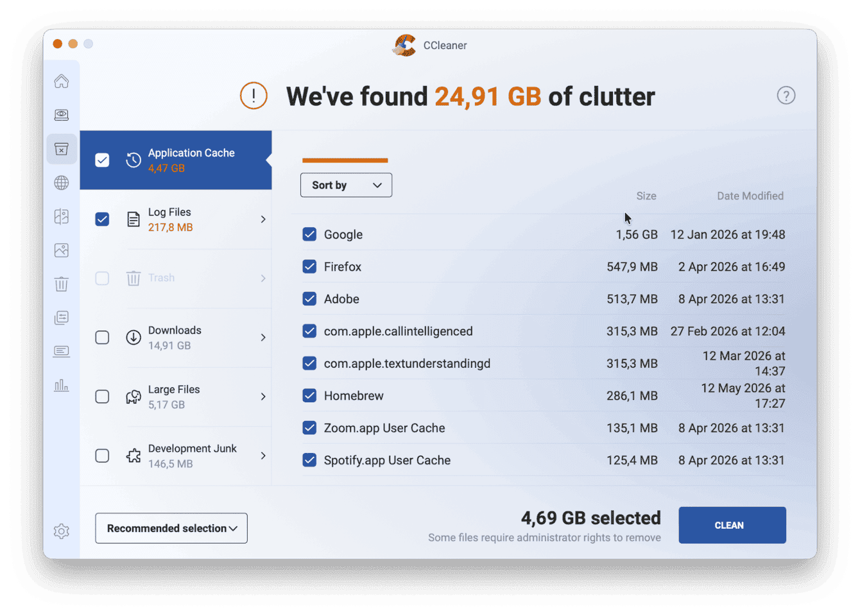860x616 pixels.
Task: Click the Application Cache clock icon
Action: tap(133, 160)
